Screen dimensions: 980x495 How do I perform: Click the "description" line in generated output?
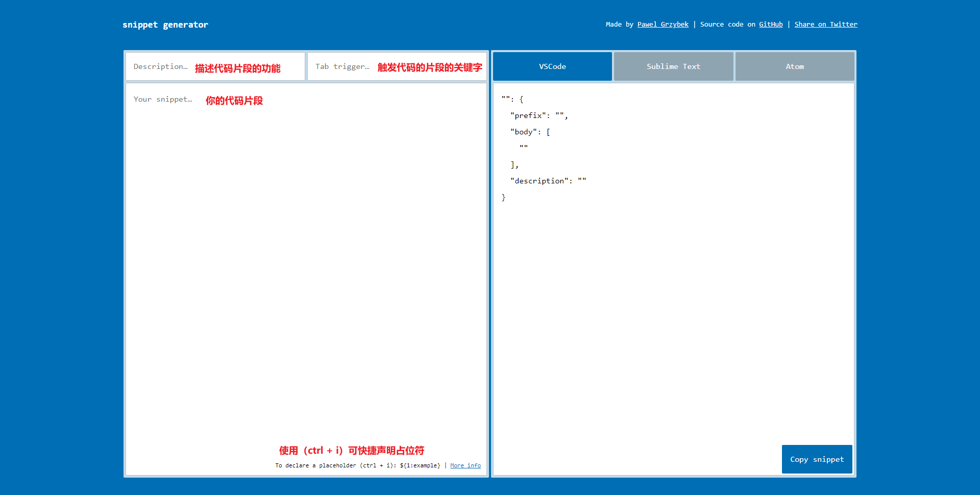548,181
